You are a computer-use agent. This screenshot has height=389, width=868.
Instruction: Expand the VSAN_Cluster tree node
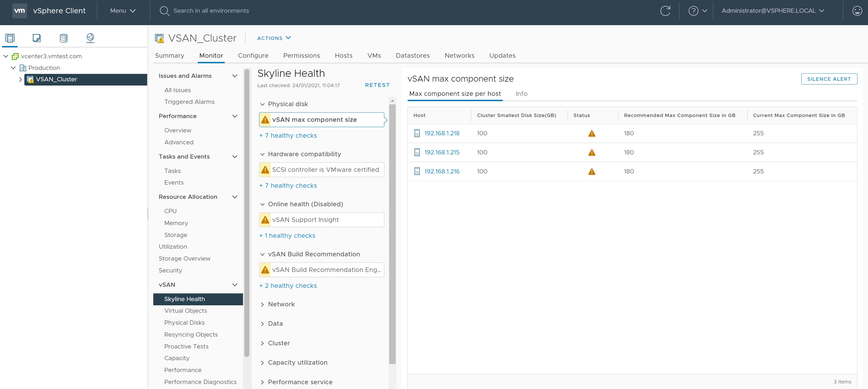pos(20,79)
